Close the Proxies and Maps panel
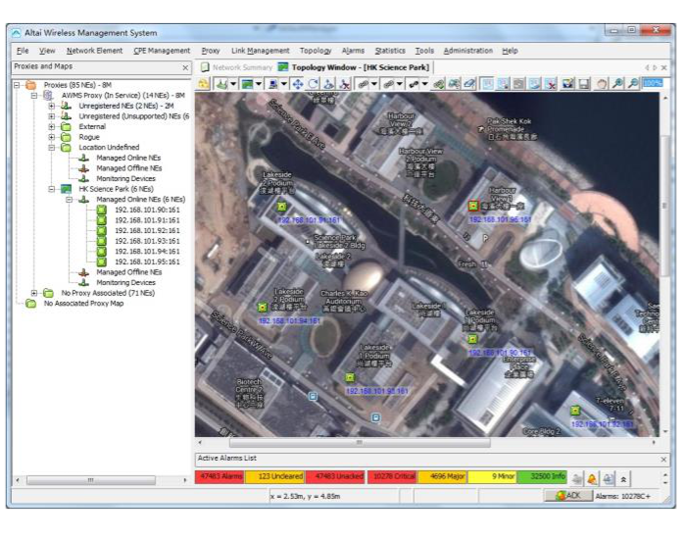The width and height of the screenshot is (682, 536). click(185, 67)
